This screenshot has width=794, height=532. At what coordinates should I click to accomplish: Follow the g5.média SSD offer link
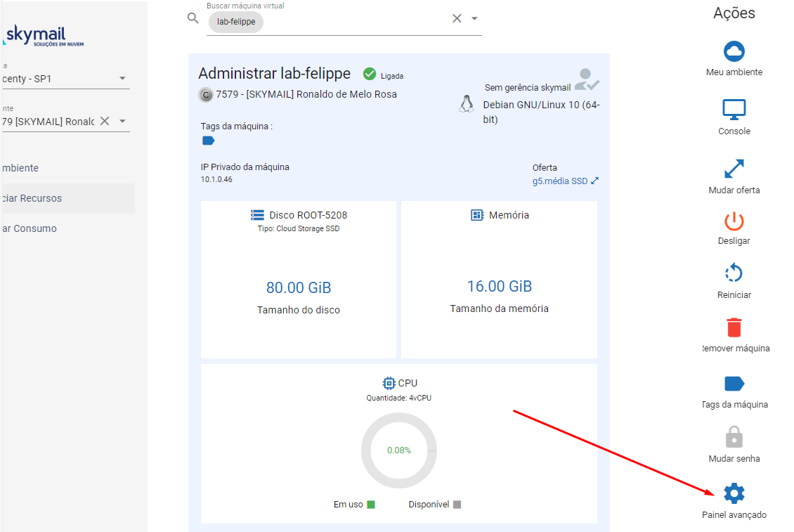pos(565,181)
